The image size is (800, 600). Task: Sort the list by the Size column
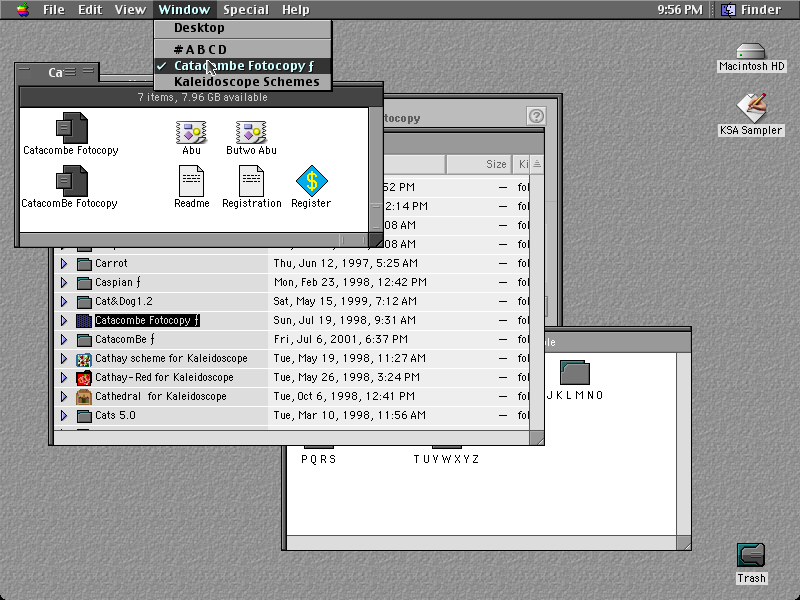[479, 164]
